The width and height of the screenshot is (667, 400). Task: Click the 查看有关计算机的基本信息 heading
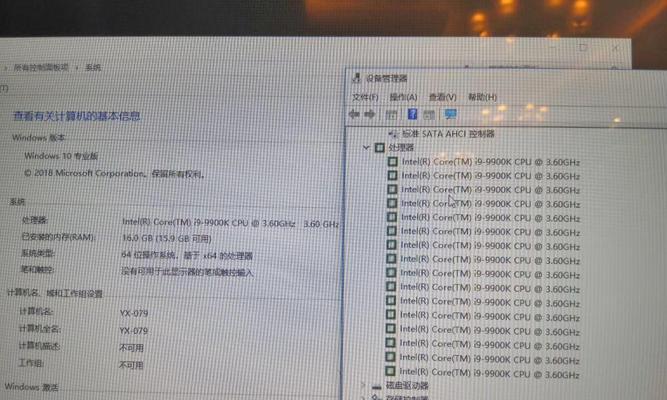pyautogui.click(x=77, y=116)
